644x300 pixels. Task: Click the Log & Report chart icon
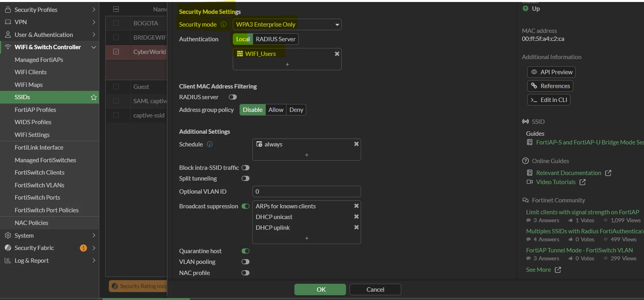pos(8,260)
